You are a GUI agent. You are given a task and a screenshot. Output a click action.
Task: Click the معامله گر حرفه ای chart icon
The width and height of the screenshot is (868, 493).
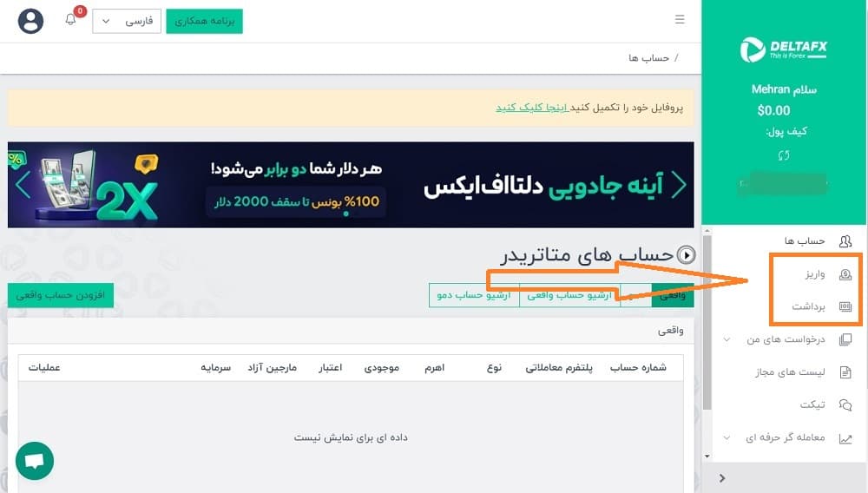[x=845, y=438]
